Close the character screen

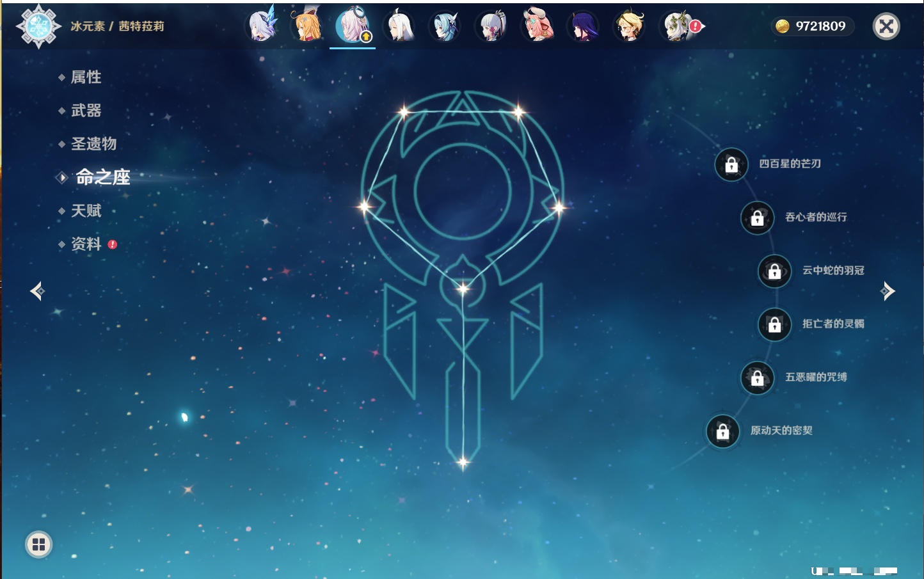click(886, 26)
